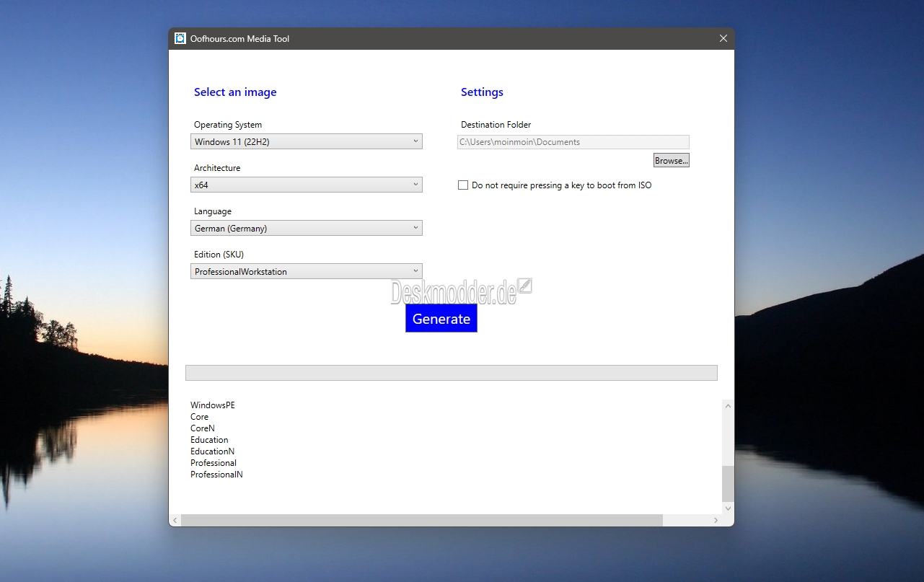Click the horizontal scrollbar right arrow

click(716, 520)
